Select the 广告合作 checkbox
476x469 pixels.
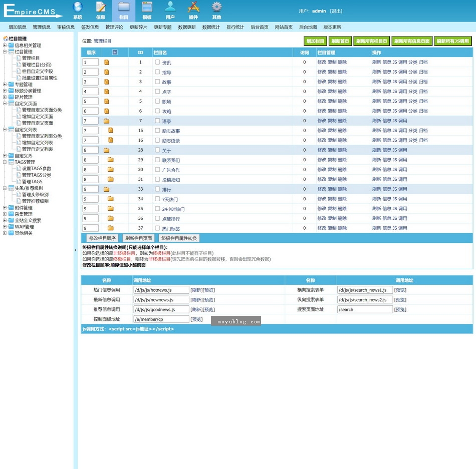157,170
